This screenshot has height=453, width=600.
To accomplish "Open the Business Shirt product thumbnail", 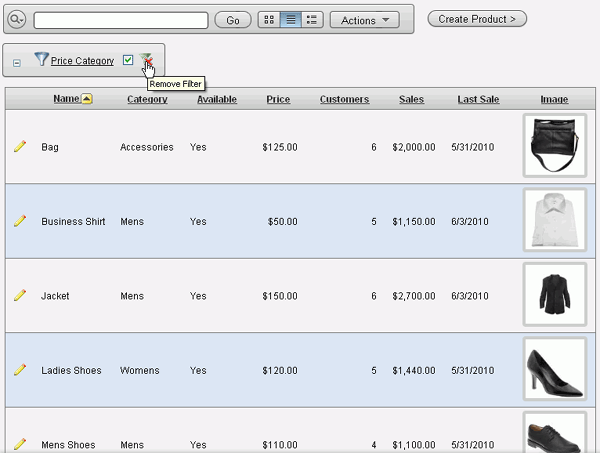I will 555,220.
